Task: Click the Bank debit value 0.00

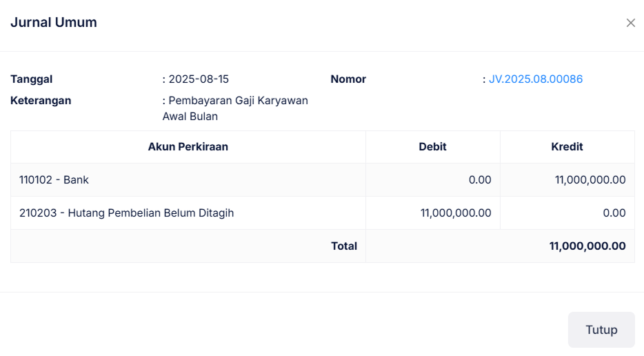Action: coord(480,180)
